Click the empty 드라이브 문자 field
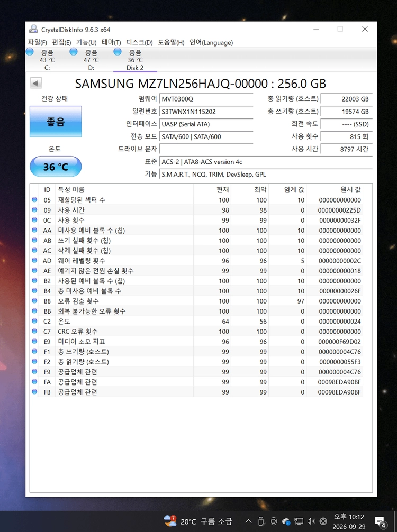This screenshot has height=532, width=397. [x=206, y=149]
